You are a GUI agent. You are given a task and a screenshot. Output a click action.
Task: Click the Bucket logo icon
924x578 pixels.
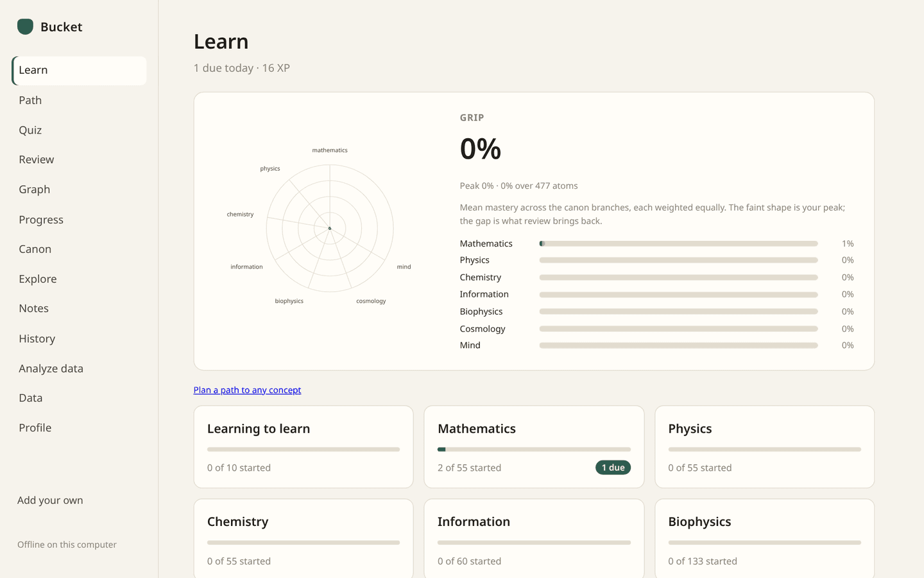25,26
